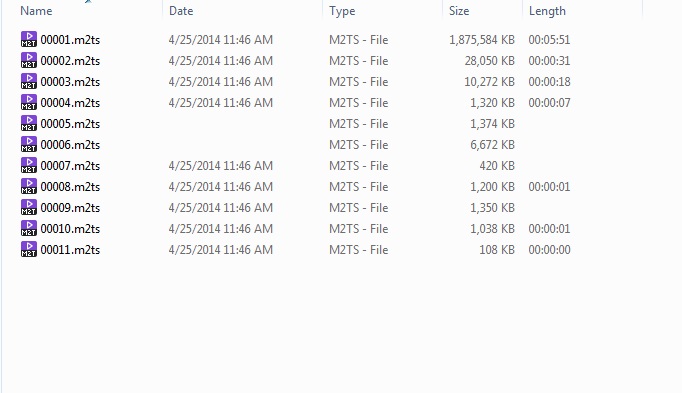This screenshot has width=682, height=393.
Task: Sort by the Date column header
Action: [x=181, y=11]
